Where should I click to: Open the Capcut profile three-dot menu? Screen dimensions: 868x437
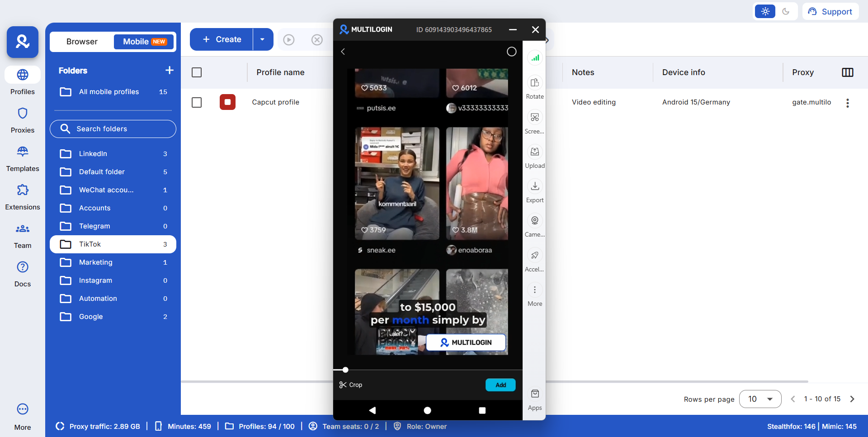pos(848,103)
